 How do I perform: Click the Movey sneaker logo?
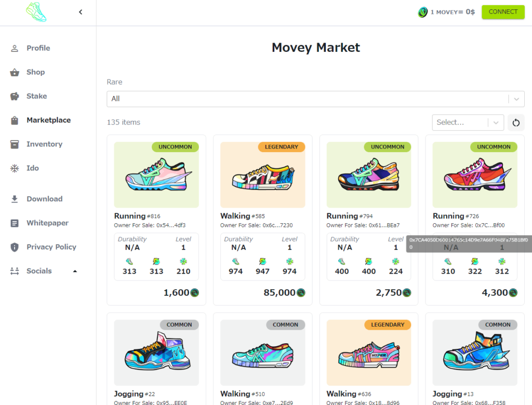tap(36, 12)
